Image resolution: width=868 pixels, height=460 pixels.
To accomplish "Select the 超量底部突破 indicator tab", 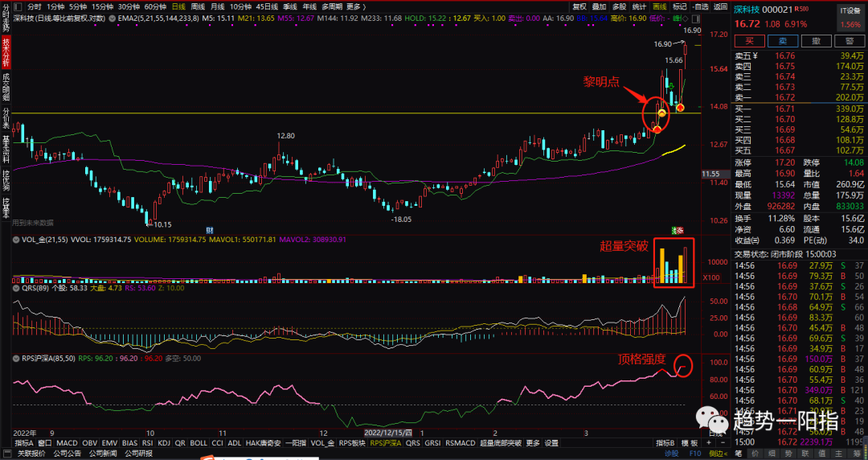I will click(x=501, y=443).
